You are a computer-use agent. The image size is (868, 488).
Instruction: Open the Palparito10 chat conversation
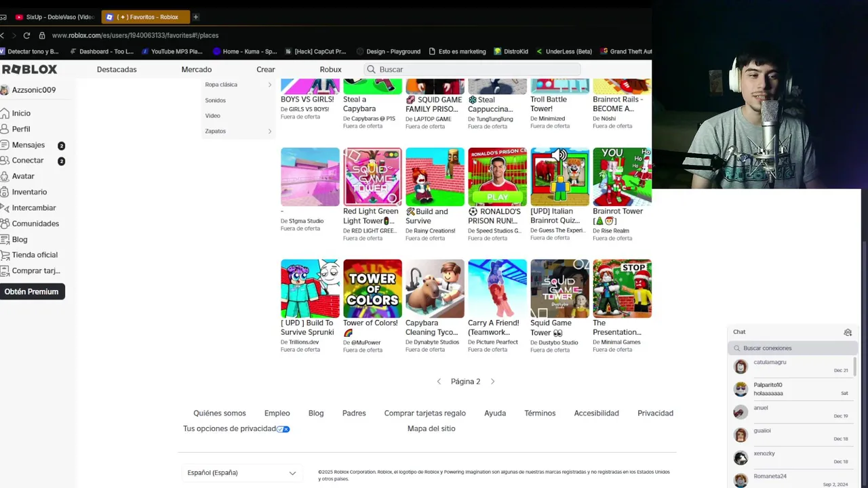(x=791, y=389)
